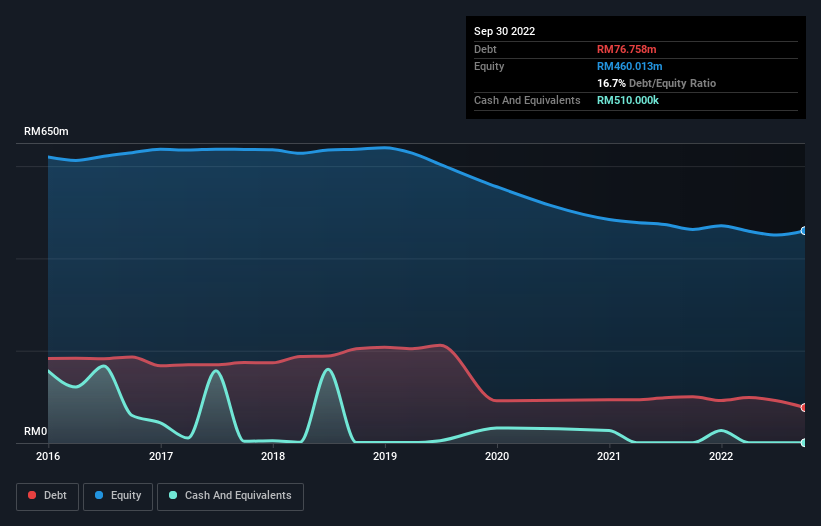Viewport: 821px width, 526px height.
Task: Click the Cash And Equivalents tooltip label
Action: tap(527, 100)
